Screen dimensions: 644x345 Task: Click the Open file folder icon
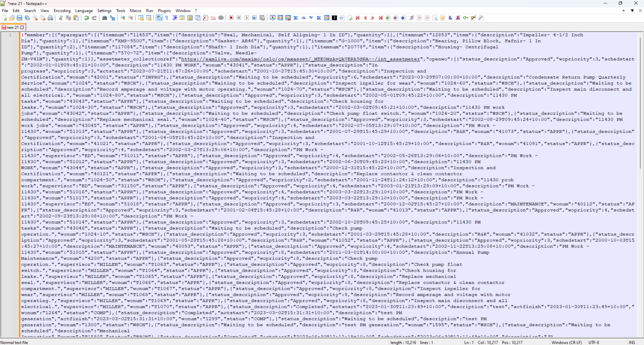tap(12, 18)
